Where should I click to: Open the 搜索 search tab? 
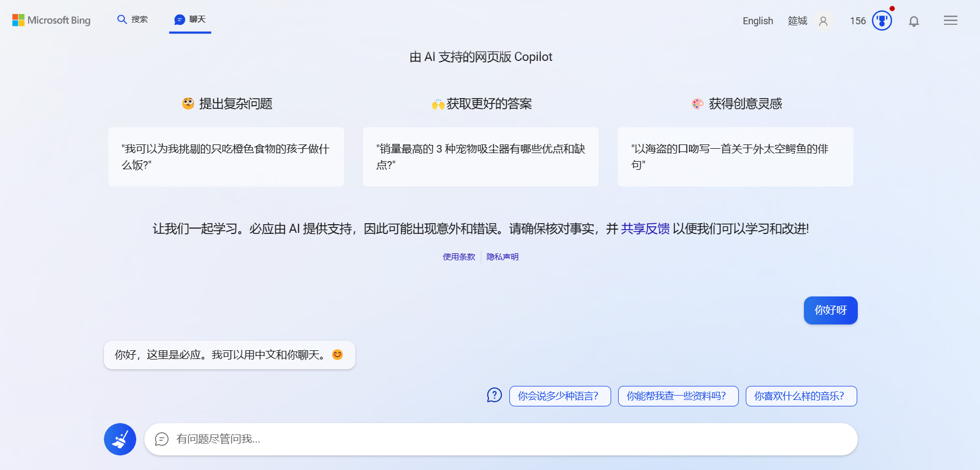click(132, 19)
